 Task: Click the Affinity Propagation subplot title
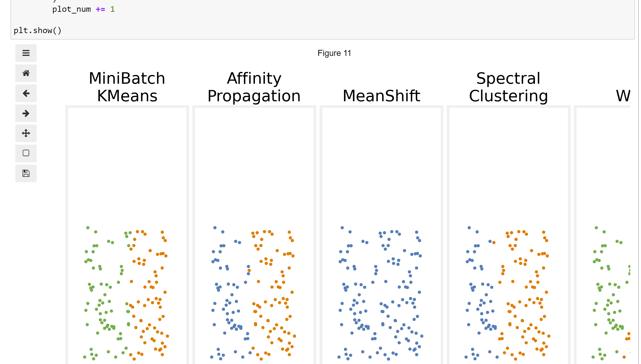click(x=254, y=87)
